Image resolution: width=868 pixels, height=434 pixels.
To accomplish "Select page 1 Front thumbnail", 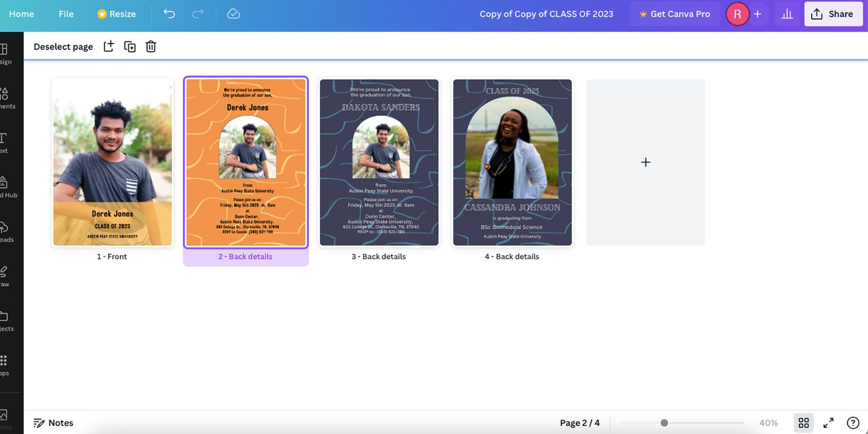I will (x=113, y=162).
